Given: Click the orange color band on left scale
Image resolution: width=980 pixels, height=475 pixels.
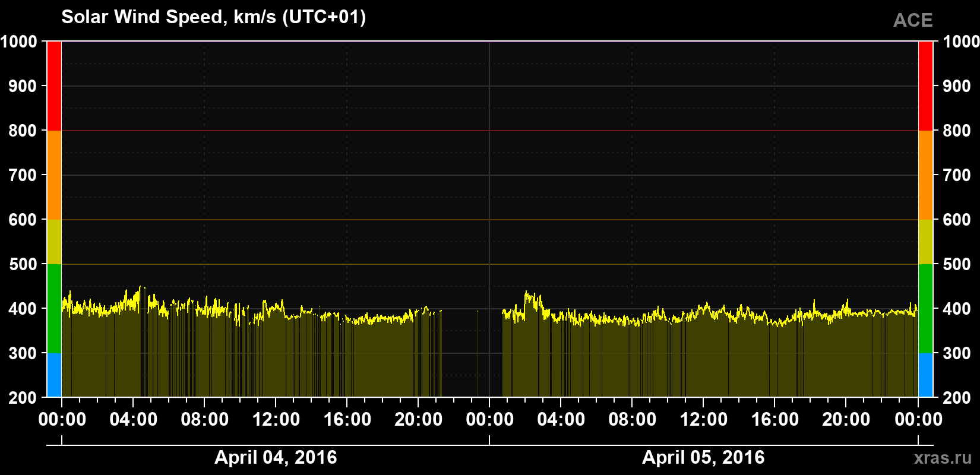Looking at the screenshot, I should pyautogui.click(x=54, y=175).
